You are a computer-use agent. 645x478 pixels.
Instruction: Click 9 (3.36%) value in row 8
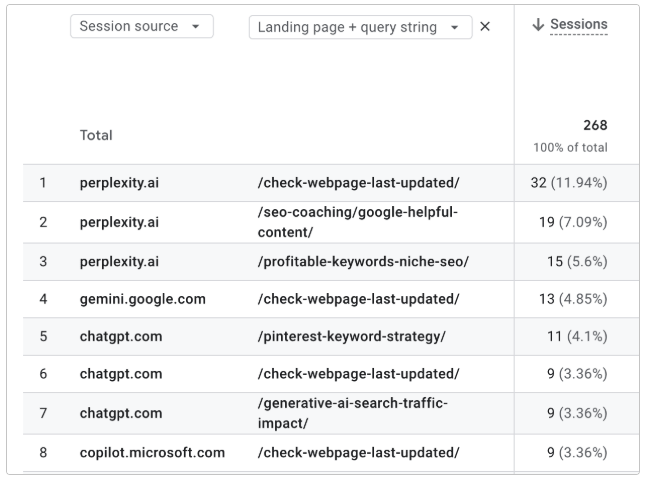pyautogui.click(x=577, y=452)
